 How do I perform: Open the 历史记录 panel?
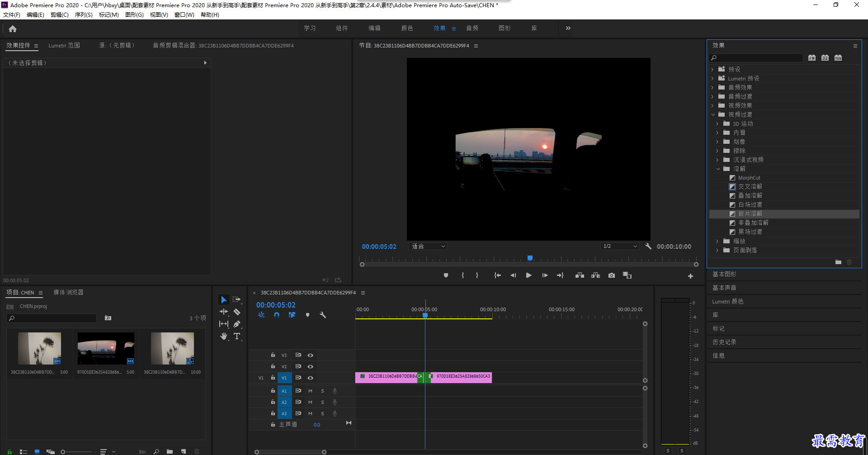724,342
